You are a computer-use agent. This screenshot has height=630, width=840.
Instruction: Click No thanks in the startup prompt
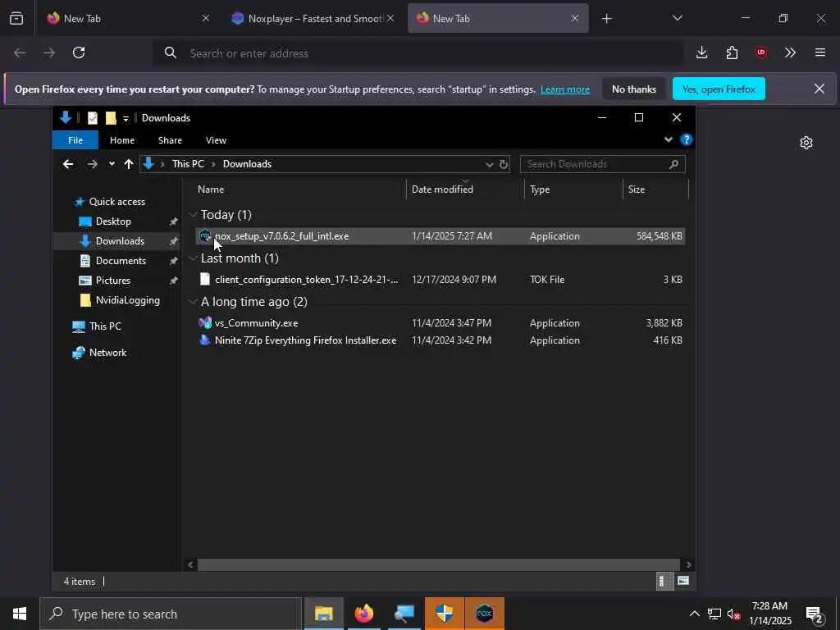coord(634,89)
